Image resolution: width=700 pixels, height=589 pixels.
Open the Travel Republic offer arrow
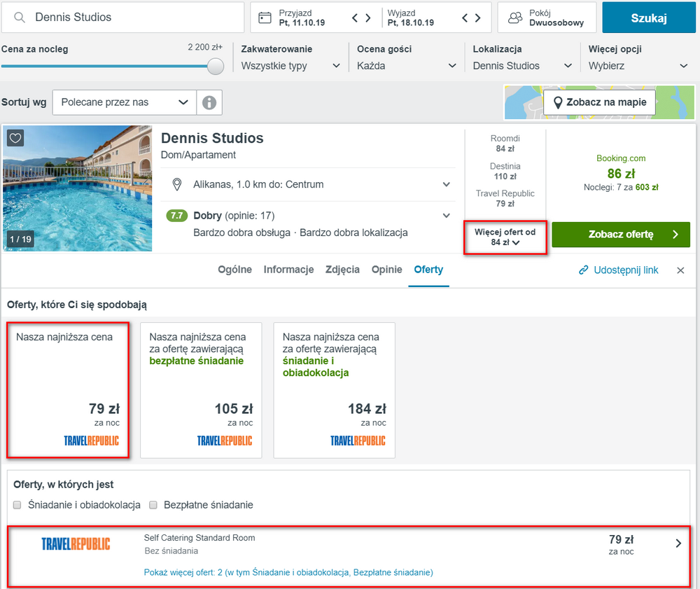click(678, 543)
